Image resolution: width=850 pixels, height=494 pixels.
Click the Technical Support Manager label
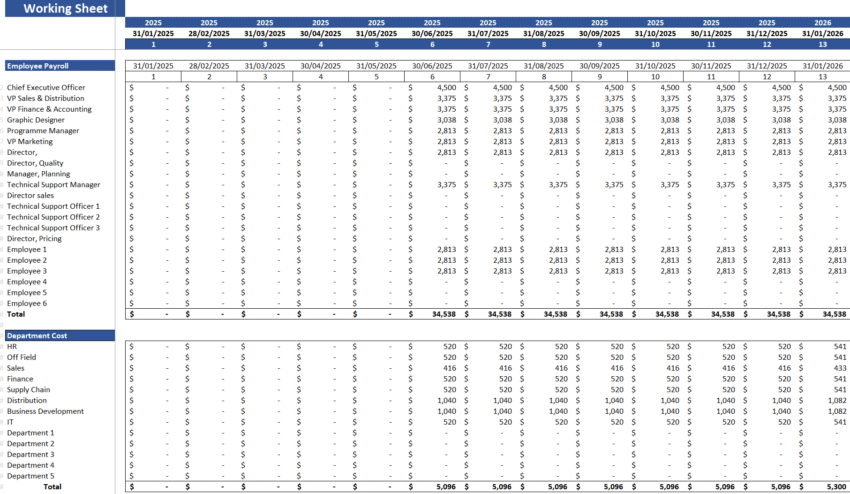click(54, 185)
